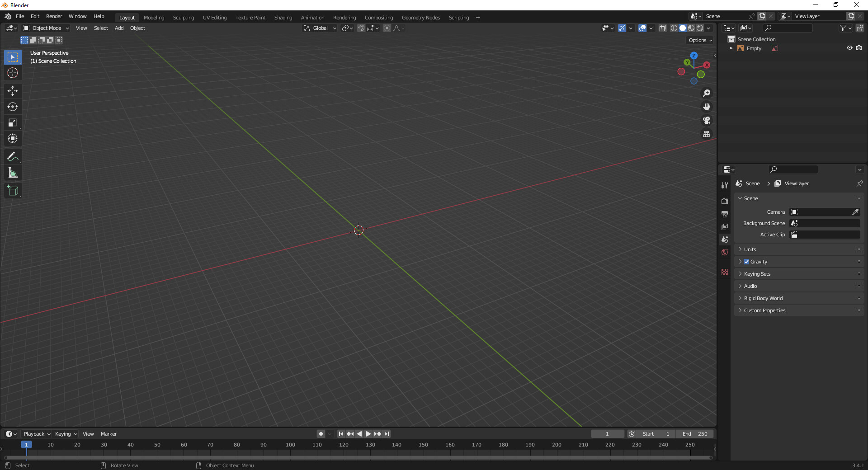Click the Zoom view magnifier icon
The image size is (868, 470).
pos(707,93)
